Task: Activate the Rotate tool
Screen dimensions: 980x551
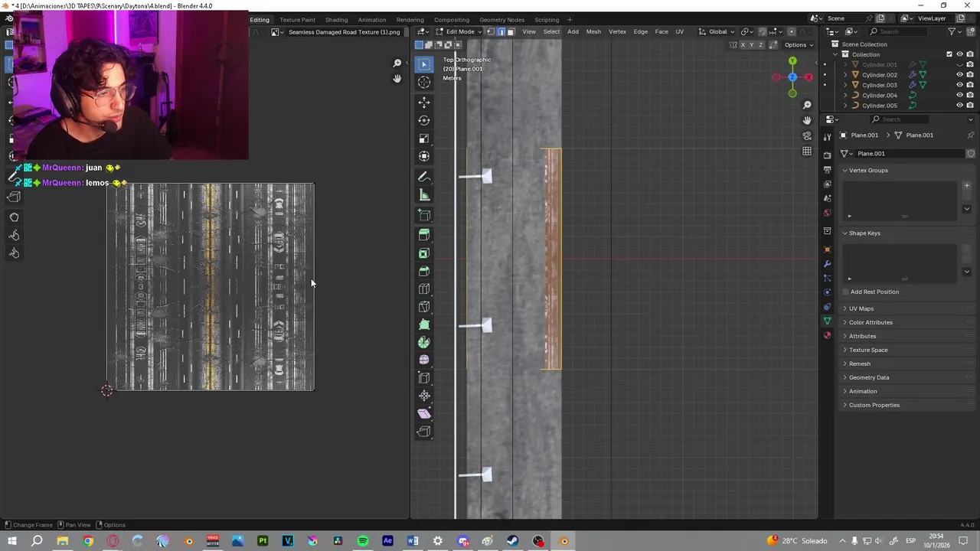Action: click(424, 121)
